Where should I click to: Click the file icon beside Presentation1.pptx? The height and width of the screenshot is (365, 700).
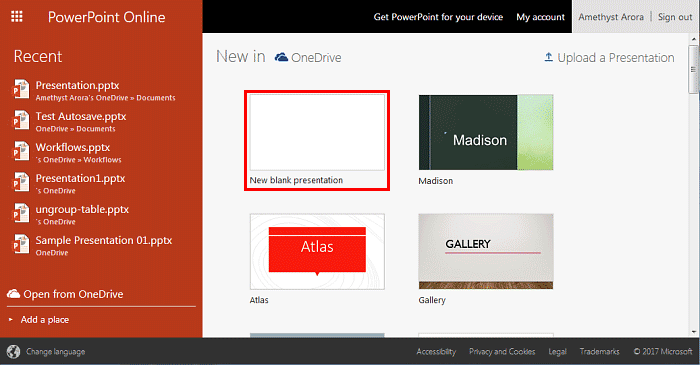pos(20,183)
